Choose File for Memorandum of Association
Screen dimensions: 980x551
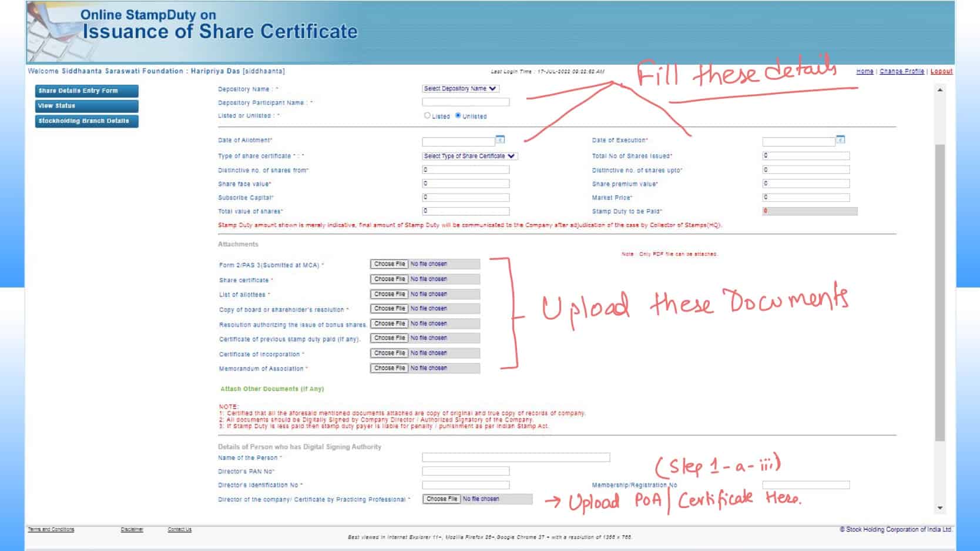point(390,368)
